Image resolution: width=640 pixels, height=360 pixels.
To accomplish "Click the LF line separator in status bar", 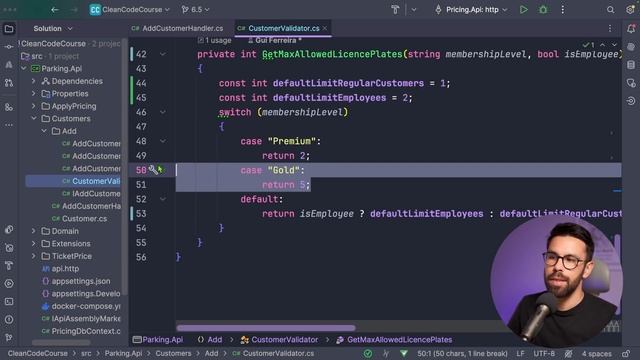I will pos(520,353).
